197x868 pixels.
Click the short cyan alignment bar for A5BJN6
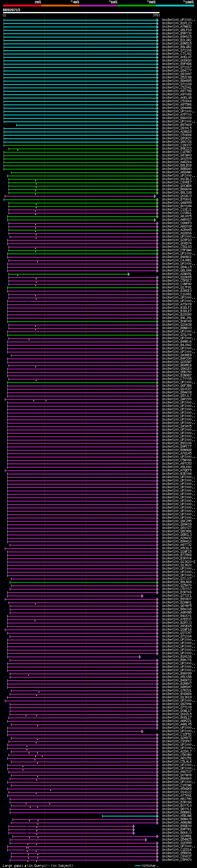[130, 816]
